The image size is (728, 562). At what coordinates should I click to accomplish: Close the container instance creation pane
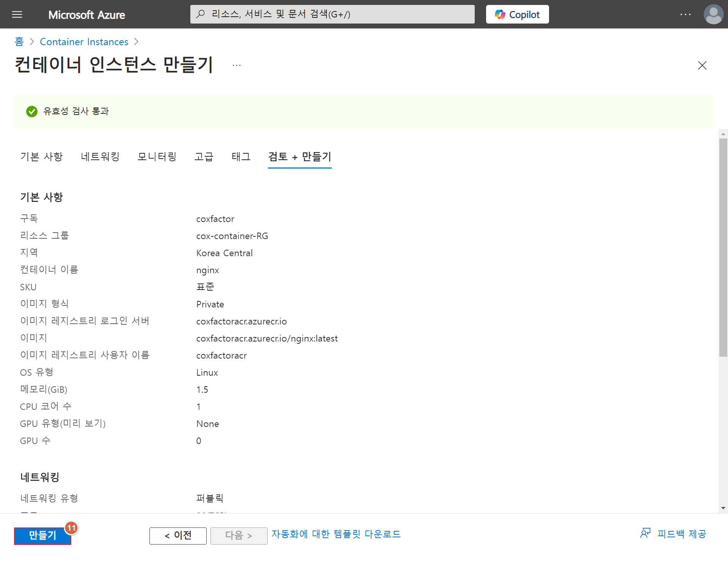pos(702,65)
